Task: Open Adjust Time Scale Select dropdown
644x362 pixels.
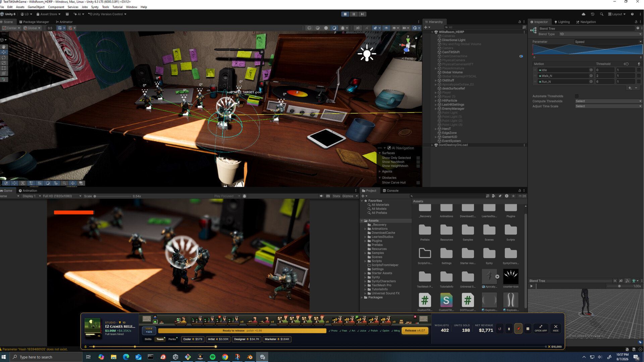Action: (x=608, y=106)
